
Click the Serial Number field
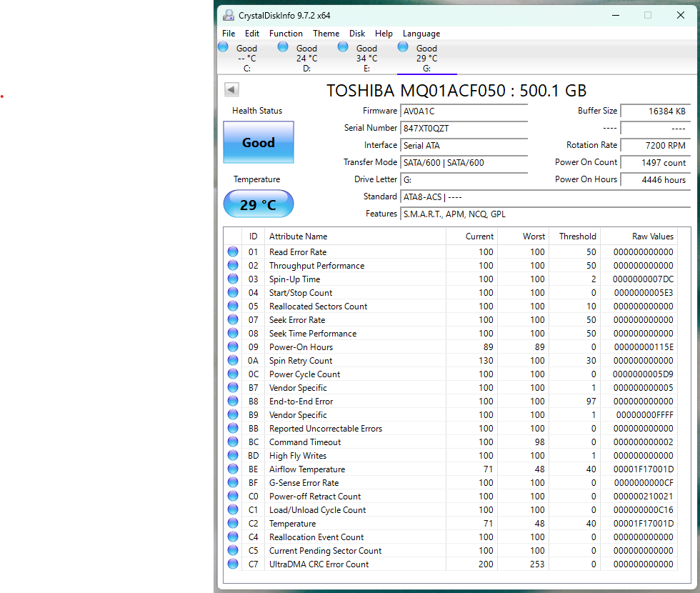click(464, 129)
